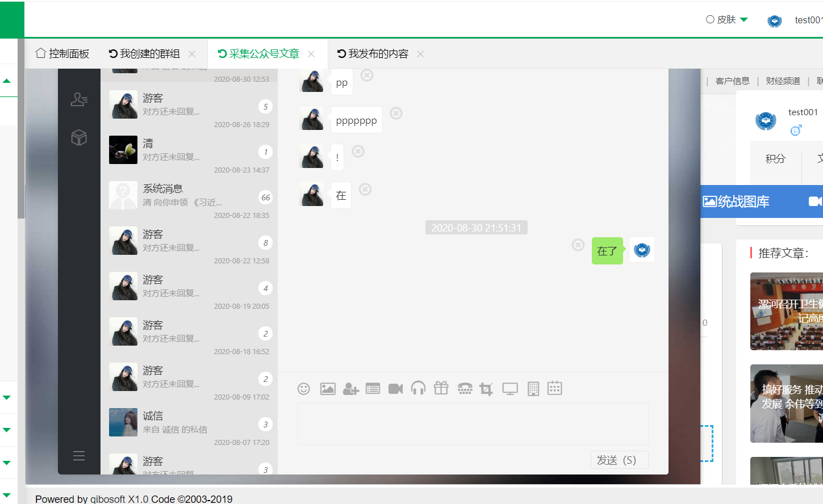Open the gift icon in chat toolbar
823x504 pixels.
pyautogui.click(x=441, y=388)
